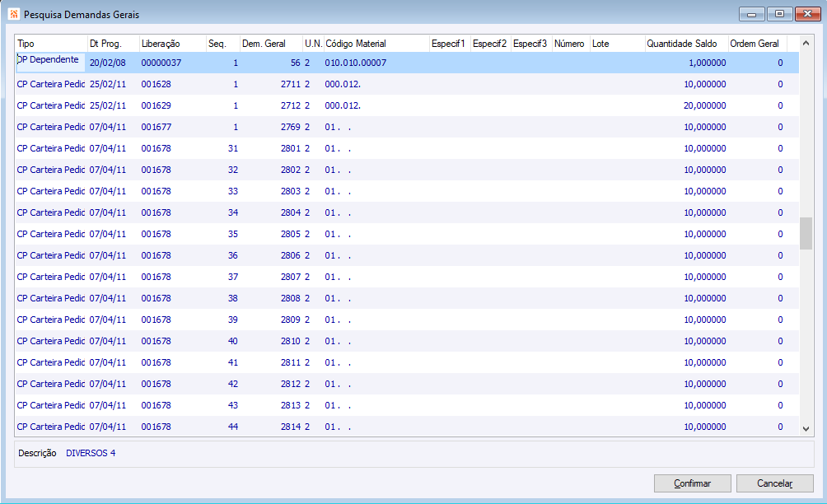This screenshot has width=827, height=504.
Task: Click the scroll up arrow of the grid
Action: click(806, 43)
